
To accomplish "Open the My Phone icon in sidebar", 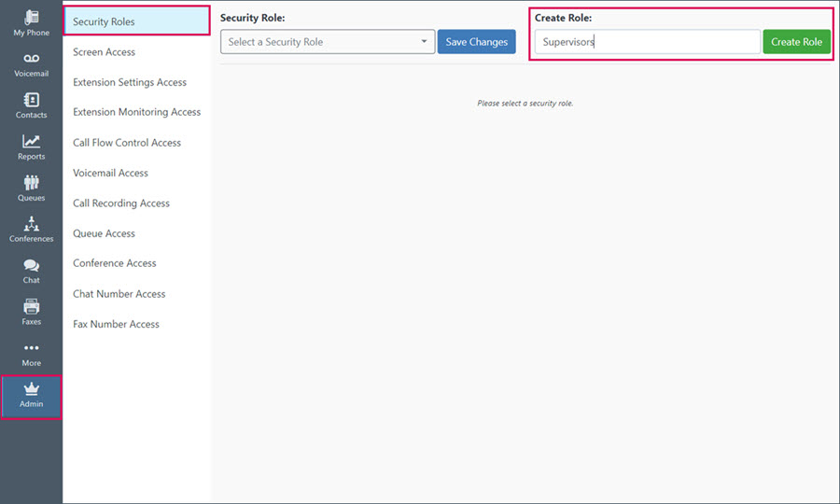I will click(x=31, y=17).
